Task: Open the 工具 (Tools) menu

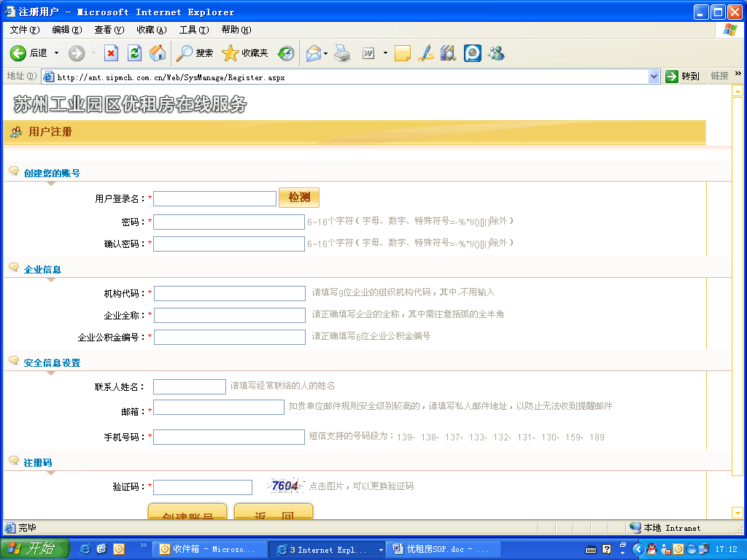Action: tap(193, 30)
